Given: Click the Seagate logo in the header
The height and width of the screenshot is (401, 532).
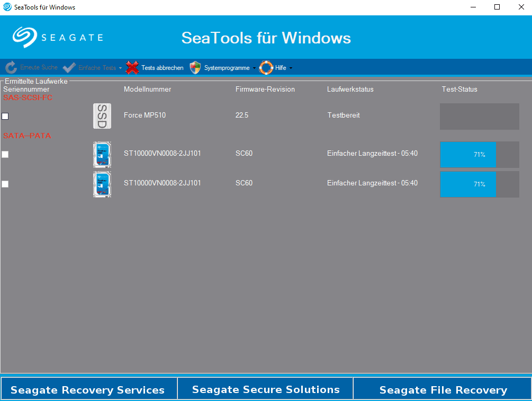Looking at the screenshot, I should (58, 38).
